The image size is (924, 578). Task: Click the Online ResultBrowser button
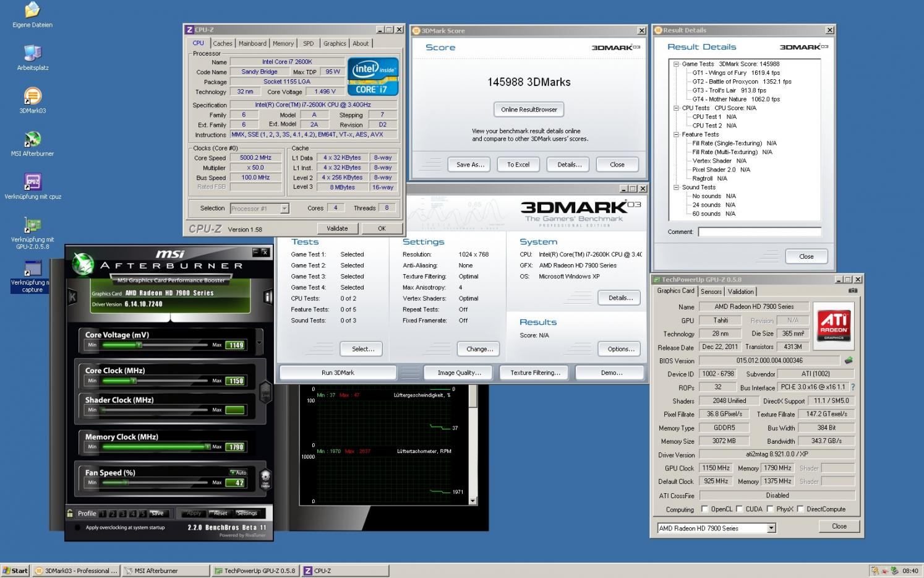[x=529, y=110]
